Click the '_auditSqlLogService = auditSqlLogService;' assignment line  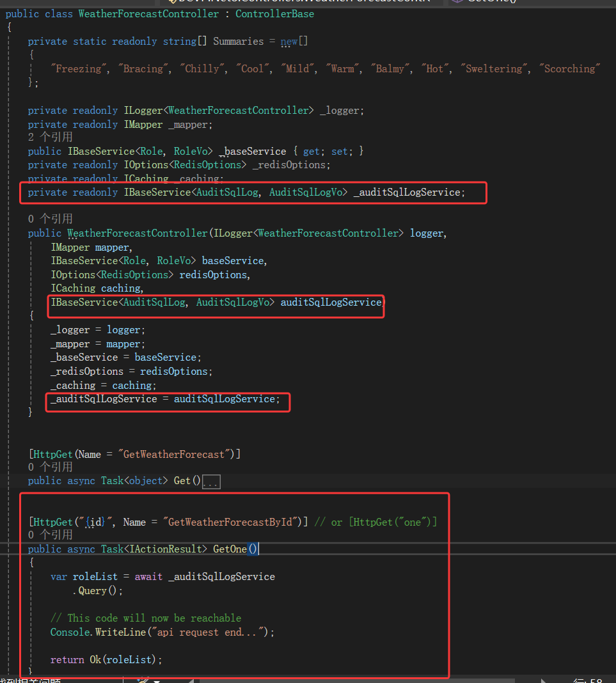(165, 399)
